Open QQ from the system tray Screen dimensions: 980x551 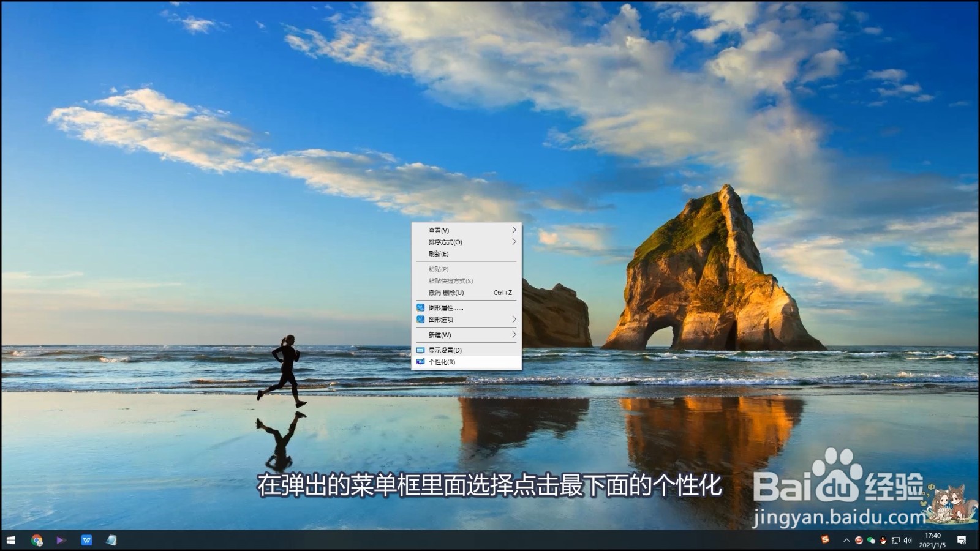(x=883, y=541)
